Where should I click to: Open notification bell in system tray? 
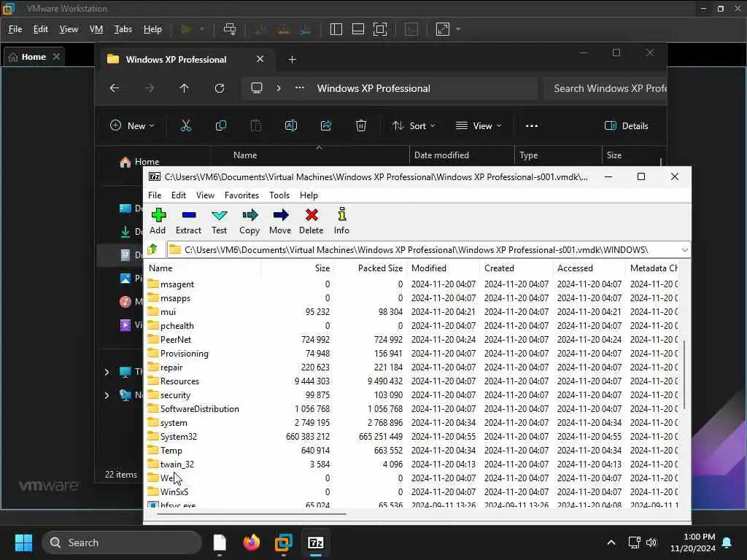727,542
